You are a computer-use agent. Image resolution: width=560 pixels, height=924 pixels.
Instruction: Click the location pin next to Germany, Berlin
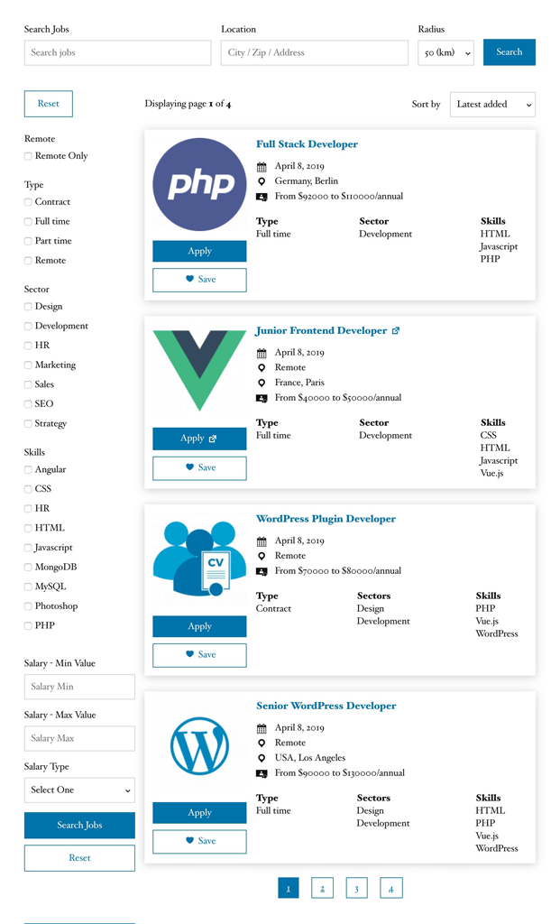[x=263, y=180]
